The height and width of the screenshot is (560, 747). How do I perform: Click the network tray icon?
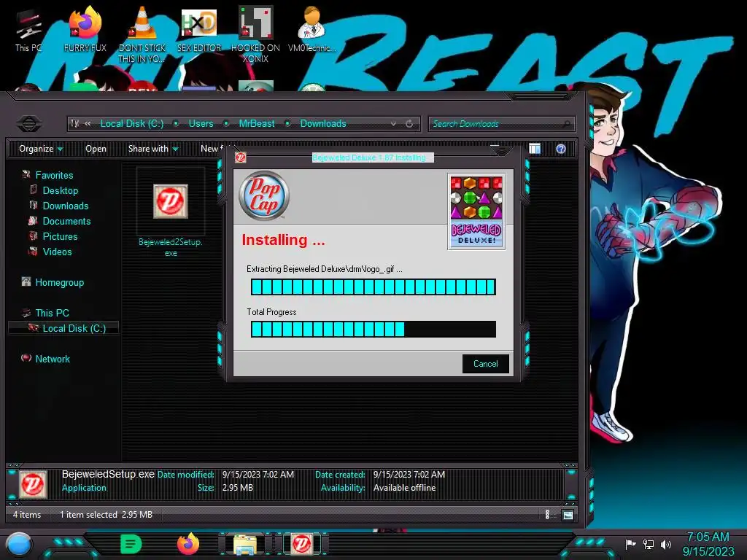[649, 544]
